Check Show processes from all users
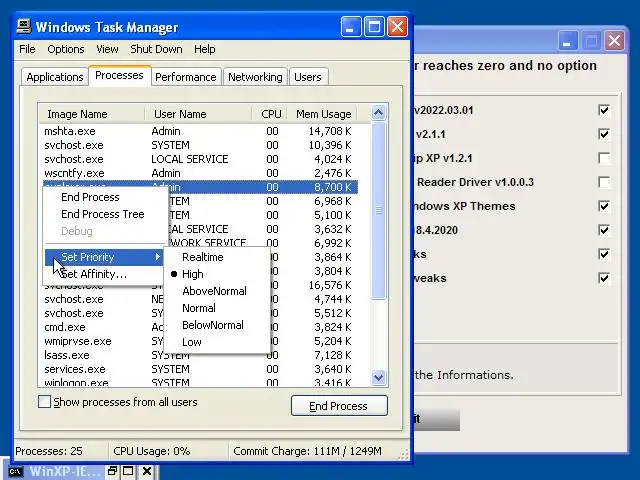The height and width of the screenshot is (480, 640). pyautogui.click(x=44, y=402)
